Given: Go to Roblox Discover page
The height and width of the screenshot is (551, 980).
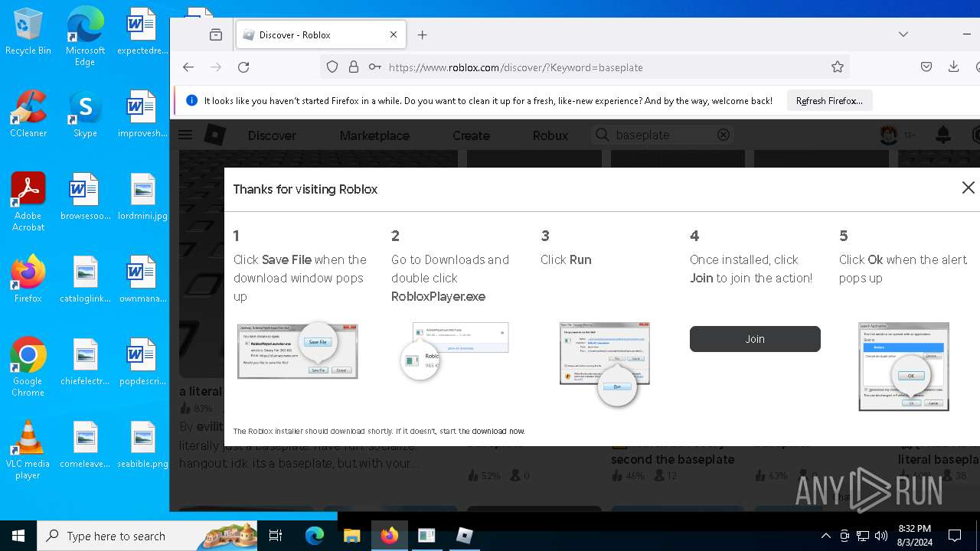Looking at the screenshot, I should [x=272, y=135].
